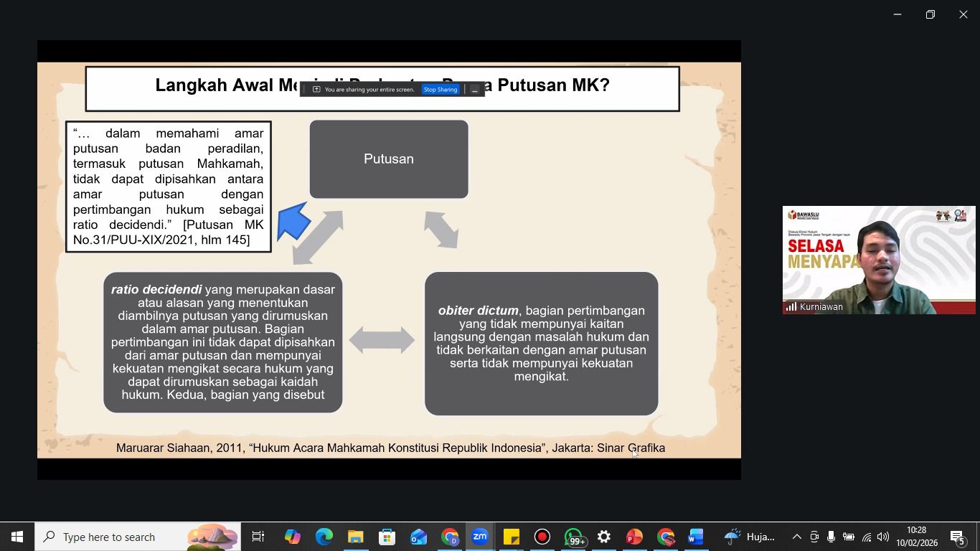The width and height of the screenshot is (980, 551).
Task: Open WhatsApp with 99+ badge
Action: [x=573, y=537]
